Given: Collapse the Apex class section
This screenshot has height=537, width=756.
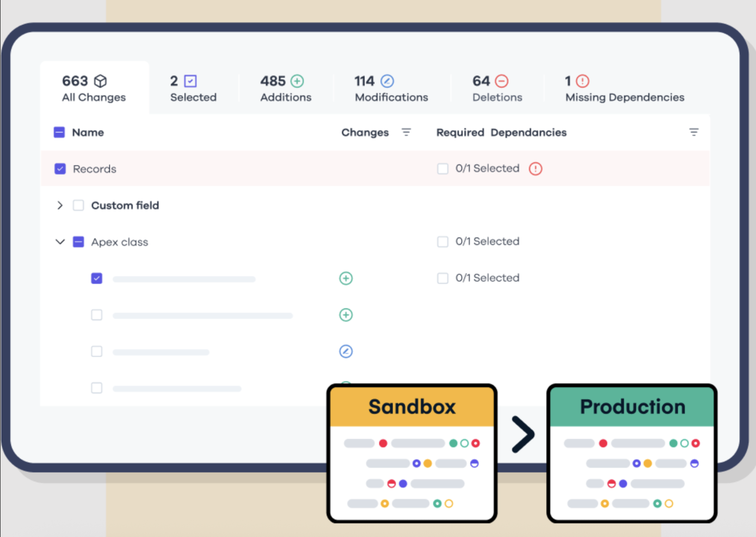Looking at the screenshot, I should (60, 242).
